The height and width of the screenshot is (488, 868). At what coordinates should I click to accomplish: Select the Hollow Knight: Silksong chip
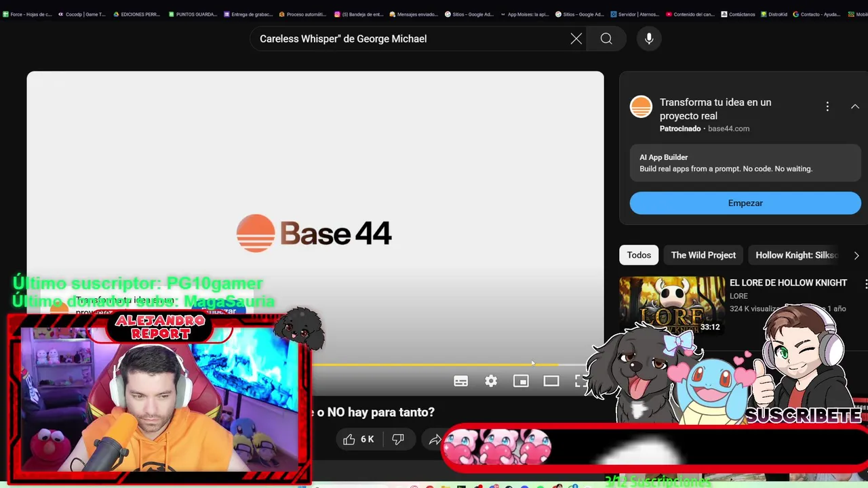(797, 255)
